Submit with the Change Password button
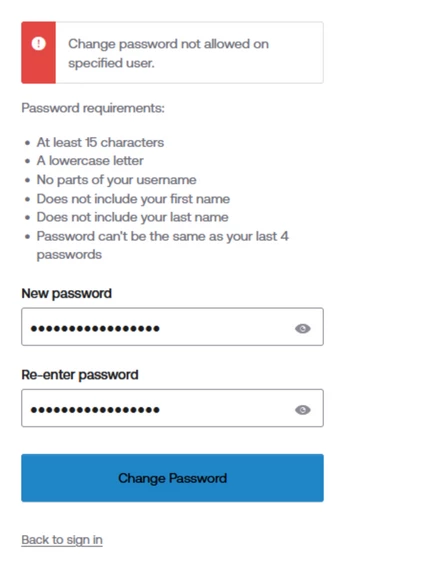Image resolution: width=448 pixels, height=563 pixels. coord(172,478)
